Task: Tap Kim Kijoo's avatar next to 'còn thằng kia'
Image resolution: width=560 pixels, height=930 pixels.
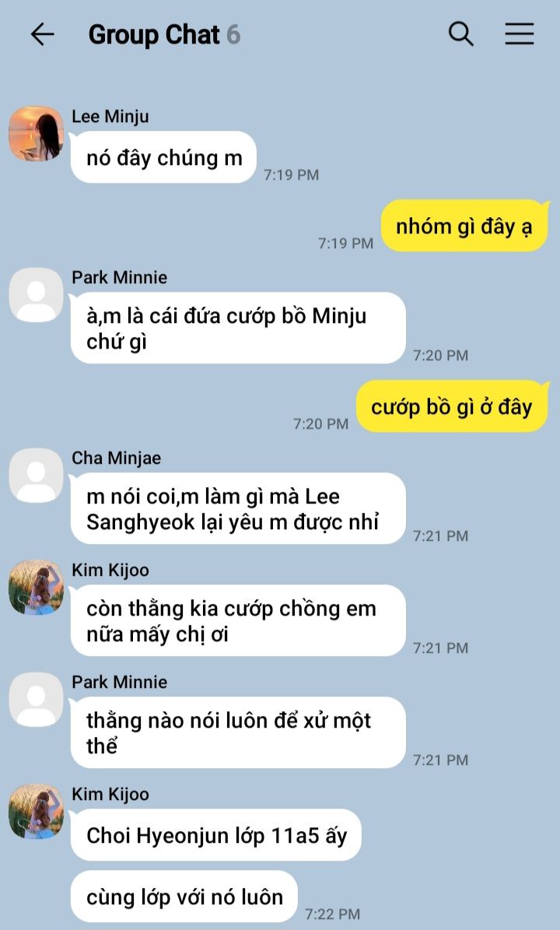Action: (x=36, y=587)
